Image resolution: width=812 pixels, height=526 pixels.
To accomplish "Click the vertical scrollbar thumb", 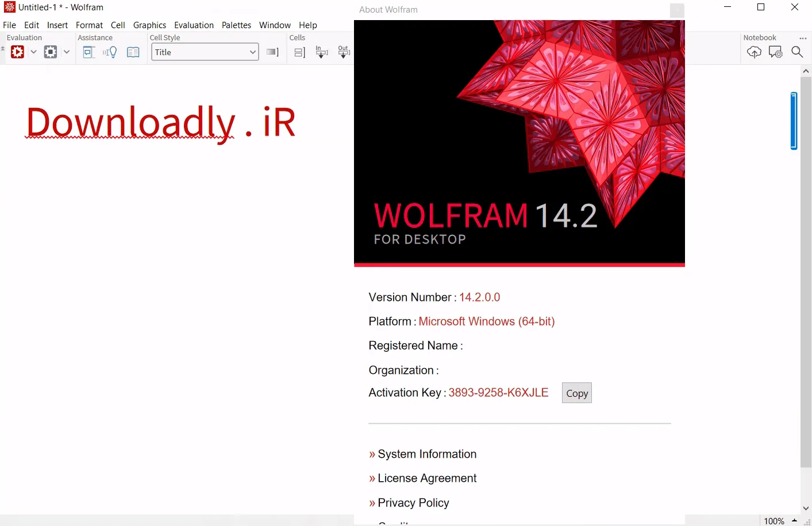I will tap(806, 272).
